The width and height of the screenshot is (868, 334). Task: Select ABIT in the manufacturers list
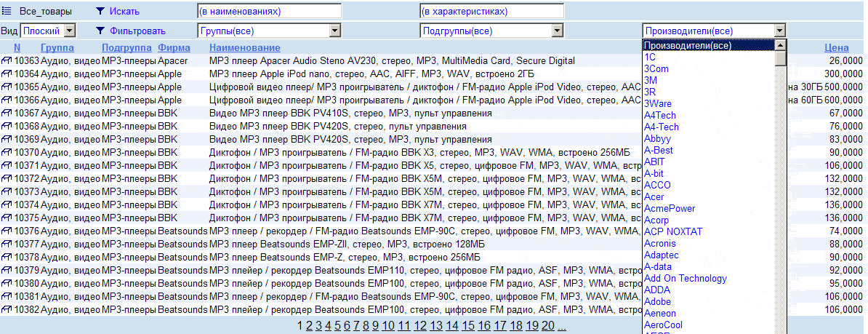click(654, 162)
